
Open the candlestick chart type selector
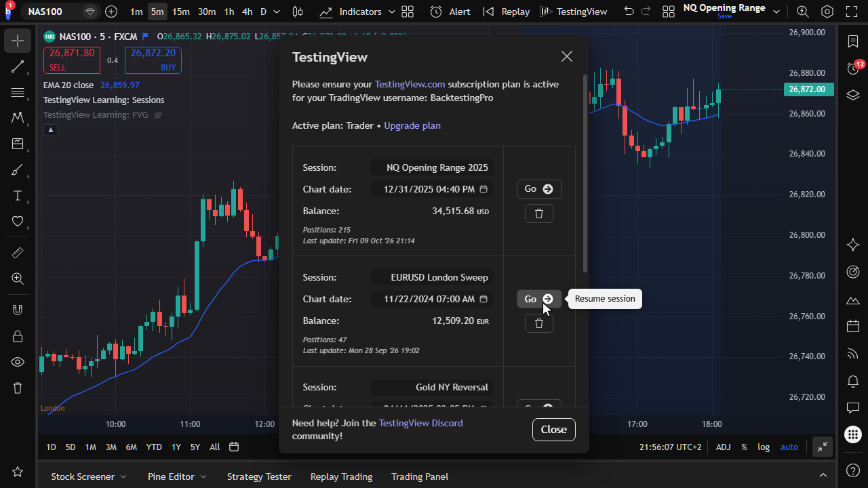coord(298,12)
